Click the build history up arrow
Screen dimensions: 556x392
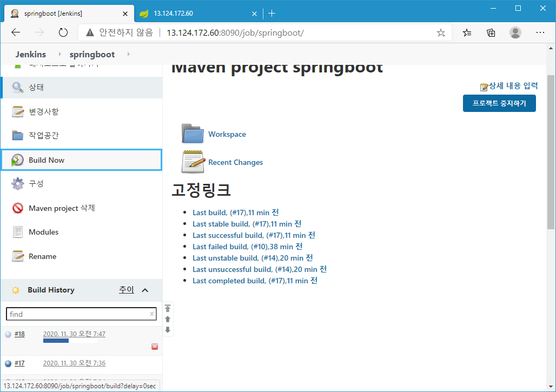tap(168, 319)
